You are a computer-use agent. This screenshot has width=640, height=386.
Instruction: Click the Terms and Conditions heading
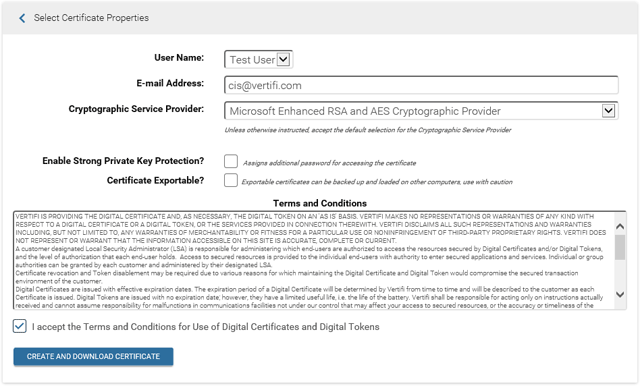320,203
